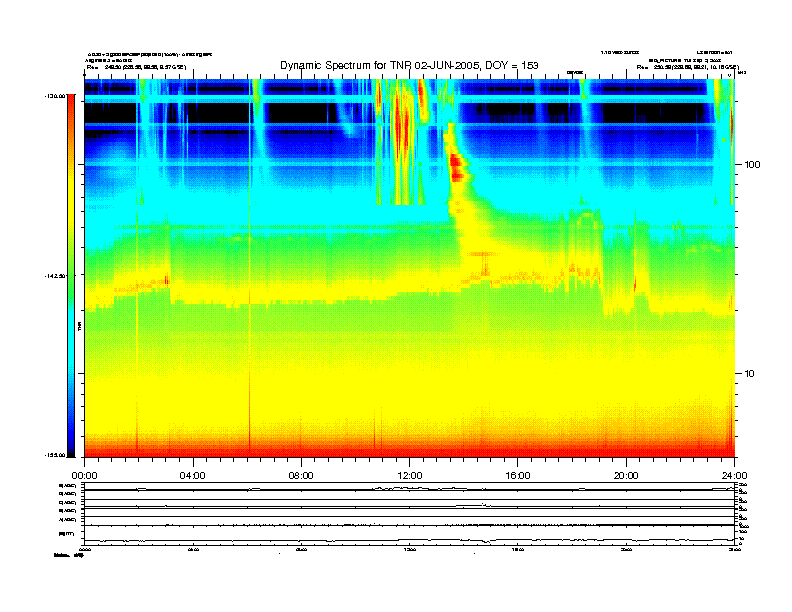Screen dimensions: 792x612
Task: Click the 20:00 time axis label
Action: tap(626, 476)
